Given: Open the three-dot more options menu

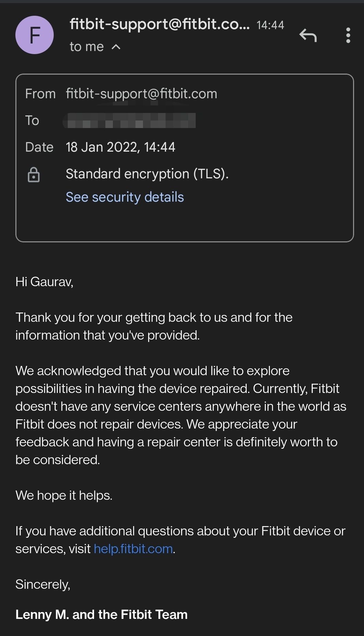Looking at the screenshot, I should tap(348, 35).
